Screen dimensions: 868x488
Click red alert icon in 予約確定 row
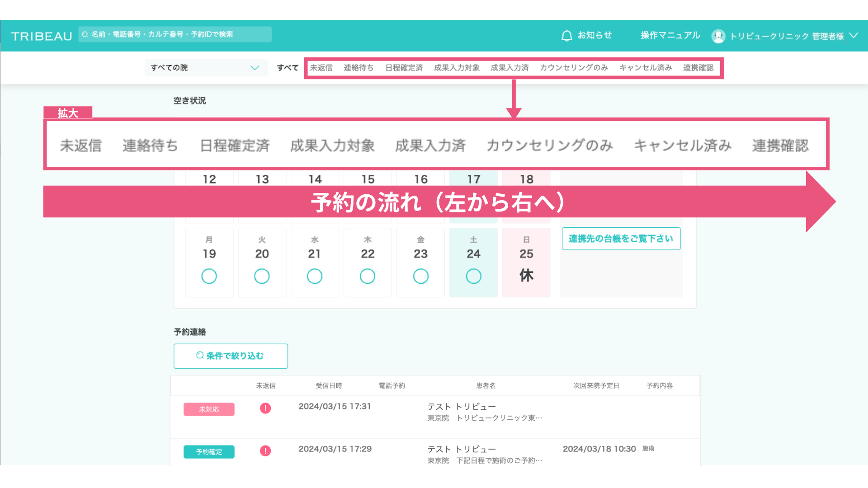(x=265, y=451)
